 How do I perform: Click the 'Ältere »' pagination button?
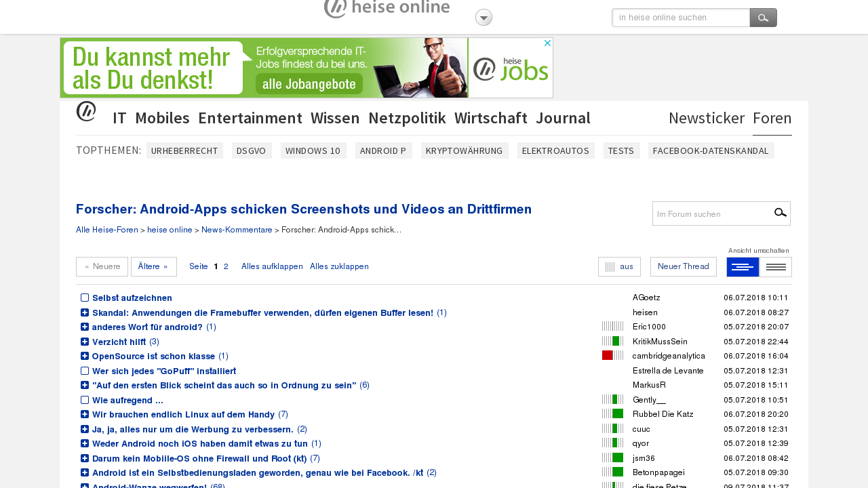[x=154, y=266]
